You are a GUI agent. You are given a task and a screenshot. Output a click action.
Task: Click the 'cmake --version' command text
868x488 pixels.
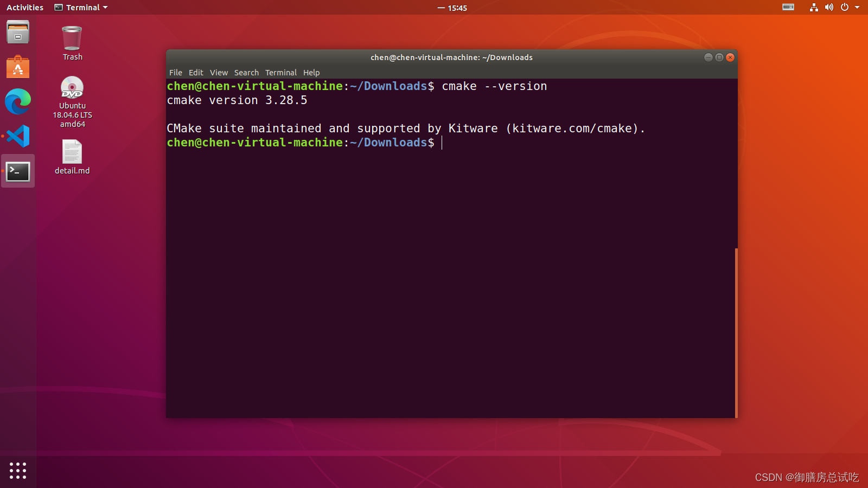494,86
